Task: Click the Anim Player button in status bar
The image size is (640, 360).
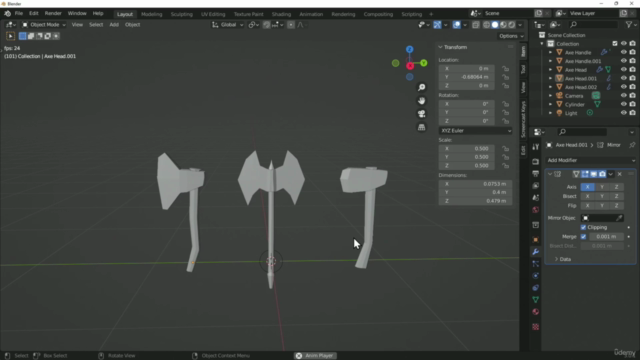Action: click(315, 356)
